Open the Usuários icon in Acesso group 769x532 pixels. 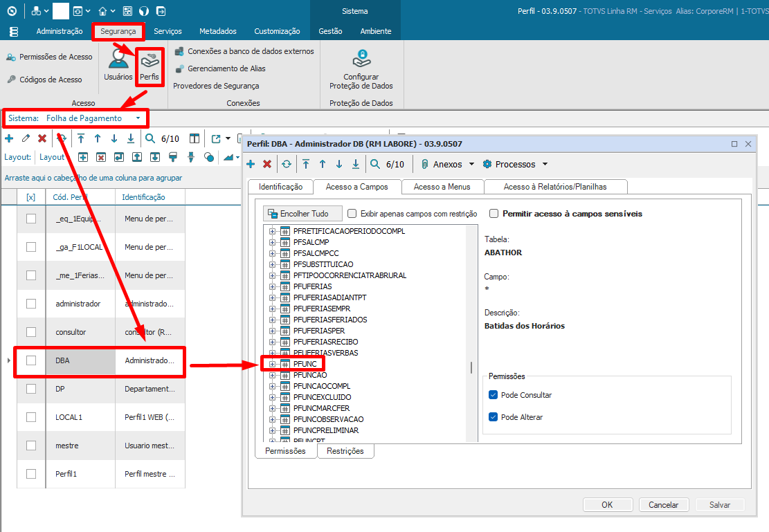coord(118,64)
